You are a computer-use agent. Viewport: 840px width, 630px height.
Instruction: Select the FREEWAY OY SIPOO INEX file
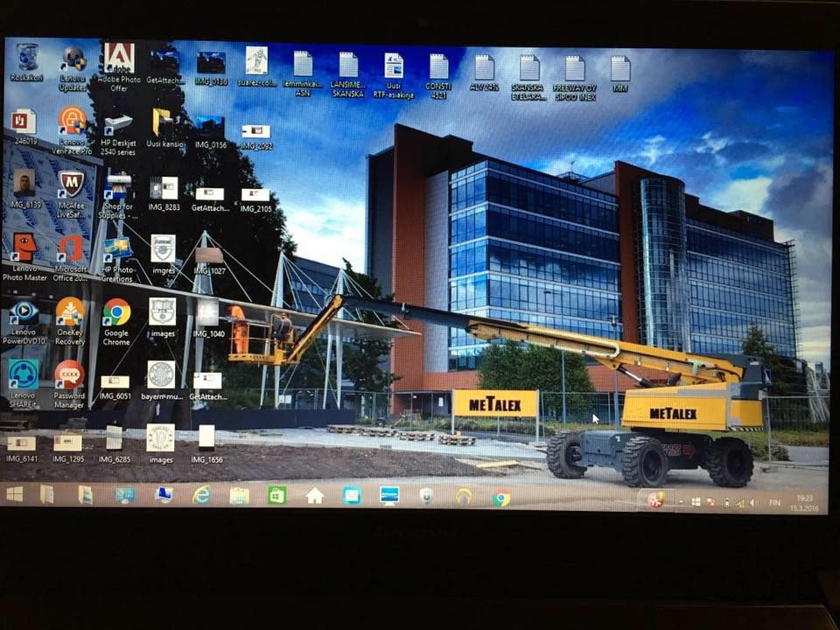575,78
